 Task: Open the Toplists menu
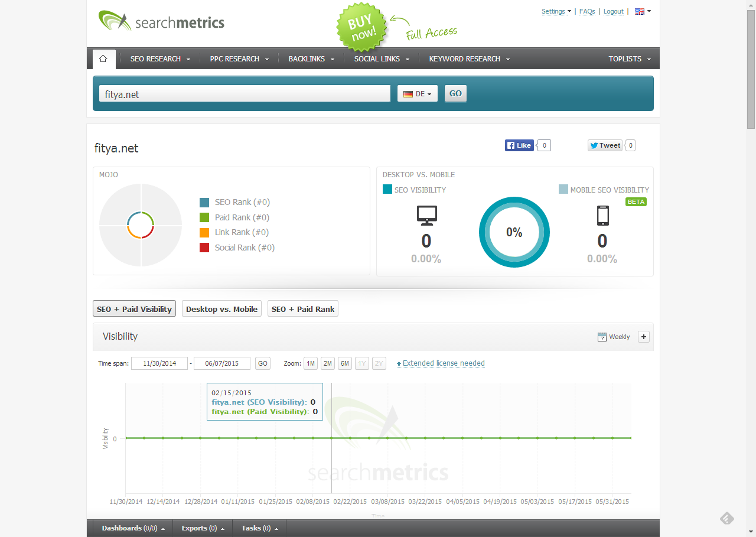(630, 58)
